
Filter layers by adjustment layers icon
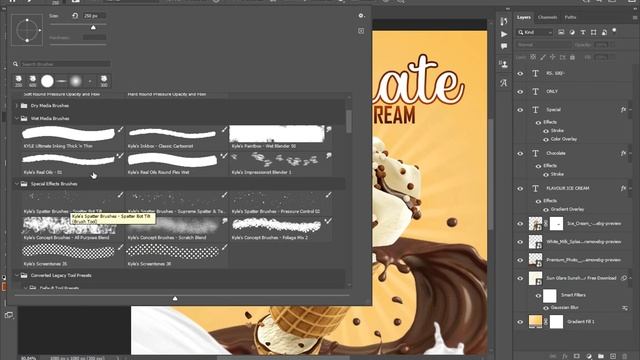point(572,32)
